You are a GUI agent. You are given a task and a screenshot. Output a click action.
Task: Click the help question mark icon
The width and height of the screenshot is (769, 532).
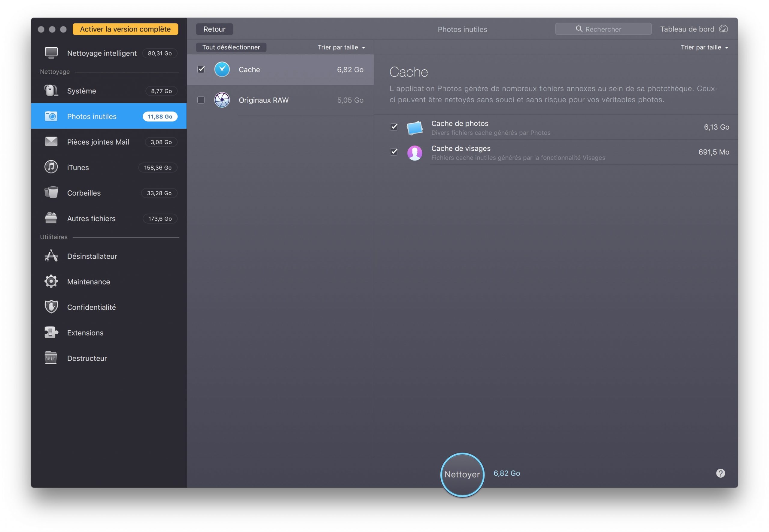[720, 473]
